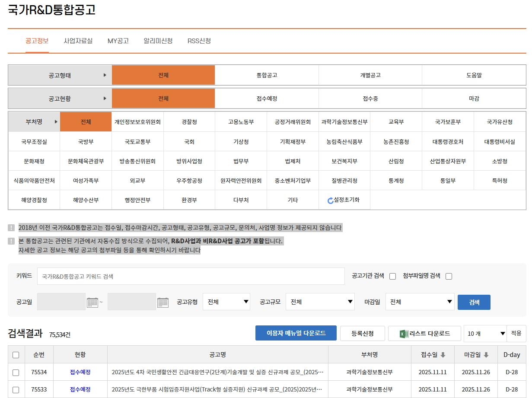Click 이용자 메뉴얼 다운로드 button
The height and width of the screenshot is (398, 532).
pos(296,333)
